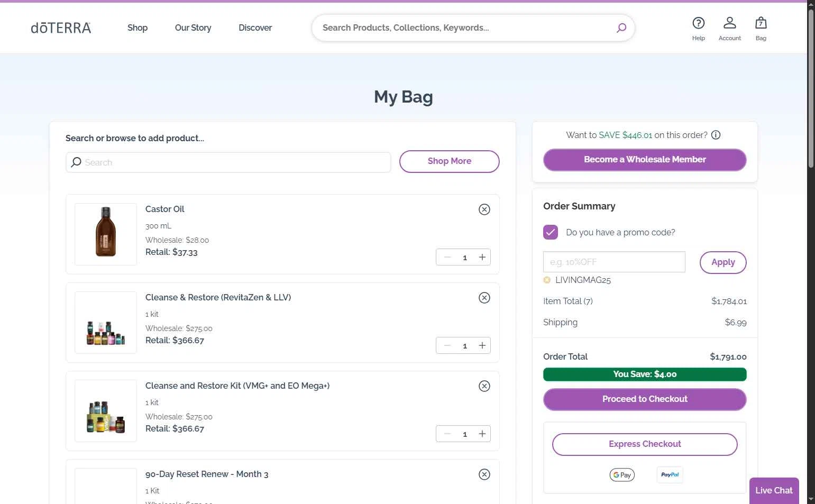The width and height of the screenshot is (815, 504).
Task: Remove 90-Day Reset Renew Month 3 item
Action: pyautogui.click(x=484, y=474)
